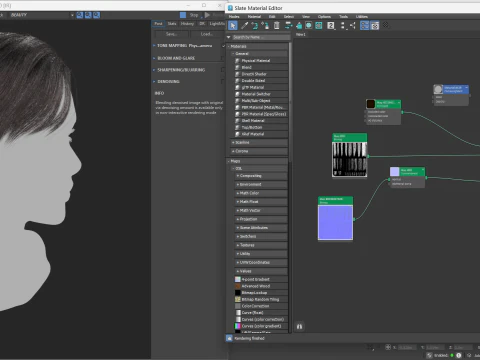Screen dimensions: 480x360
Task: Open the Material menu
Action: [254, 16]
